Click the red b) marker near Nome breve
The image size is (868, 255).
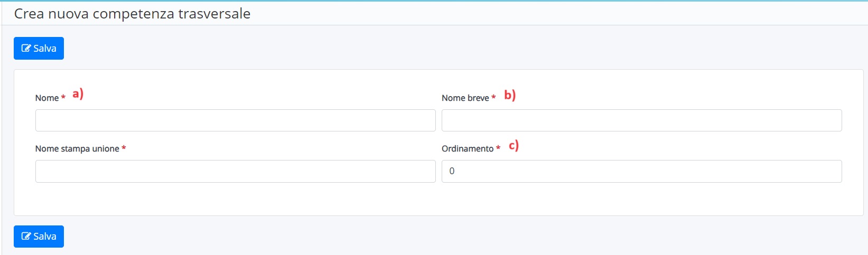(509, 95)
